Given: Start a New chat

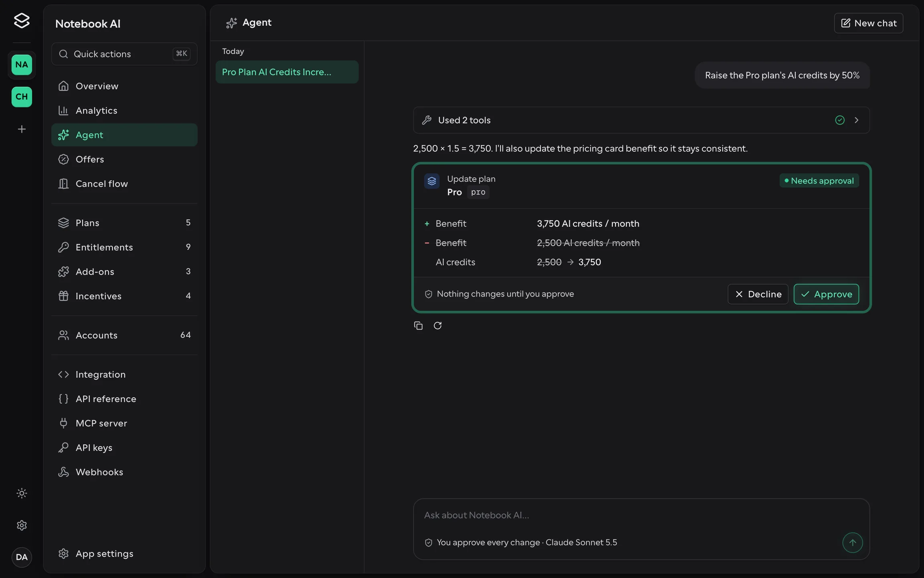Looking at the screenshot, I should (x=869, y=23).
